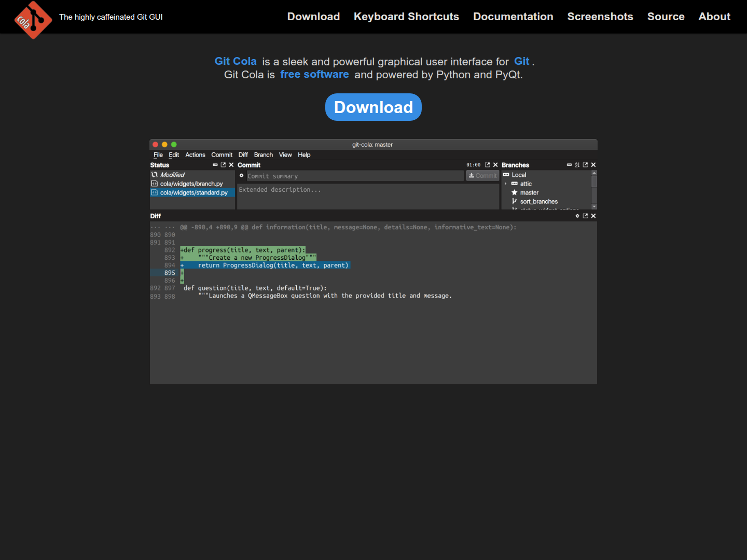747x560 pixels.
Task: Open the Actions menu in git-cola
Action: [x=195, y=155]
